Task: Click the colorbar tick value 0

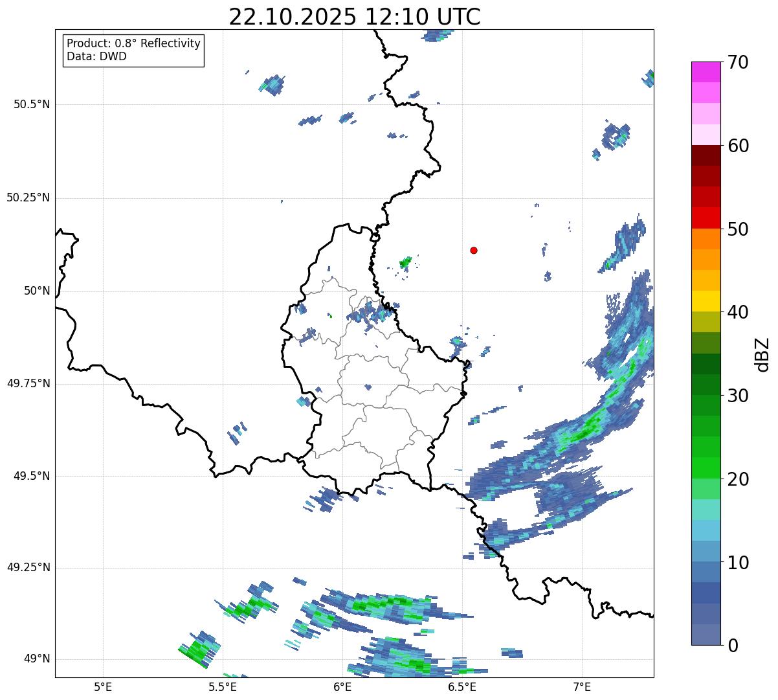Action: coord(733,646)
